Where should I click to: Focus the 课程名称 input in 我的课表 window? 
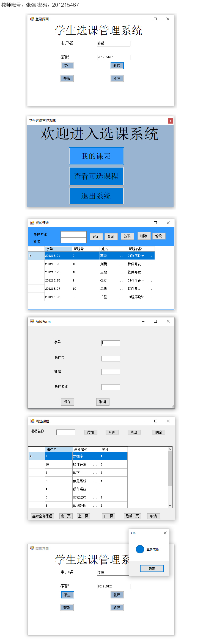tap(73, 234)
